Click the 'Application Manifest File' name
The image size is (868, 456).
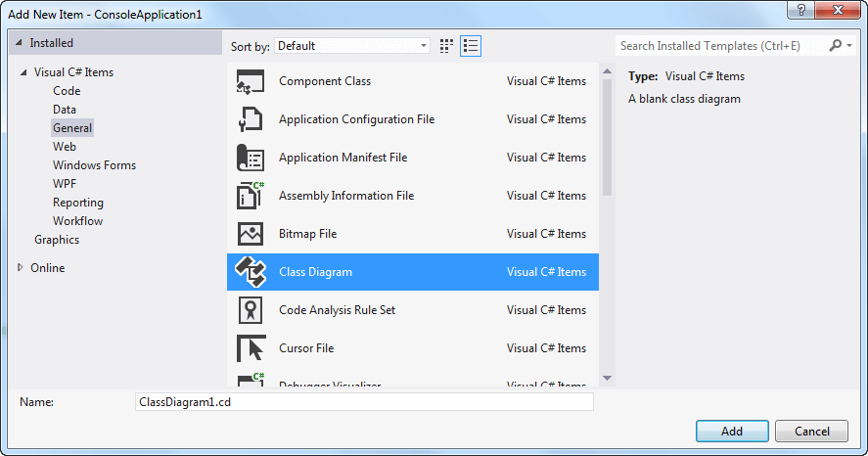tap(343, 158)
